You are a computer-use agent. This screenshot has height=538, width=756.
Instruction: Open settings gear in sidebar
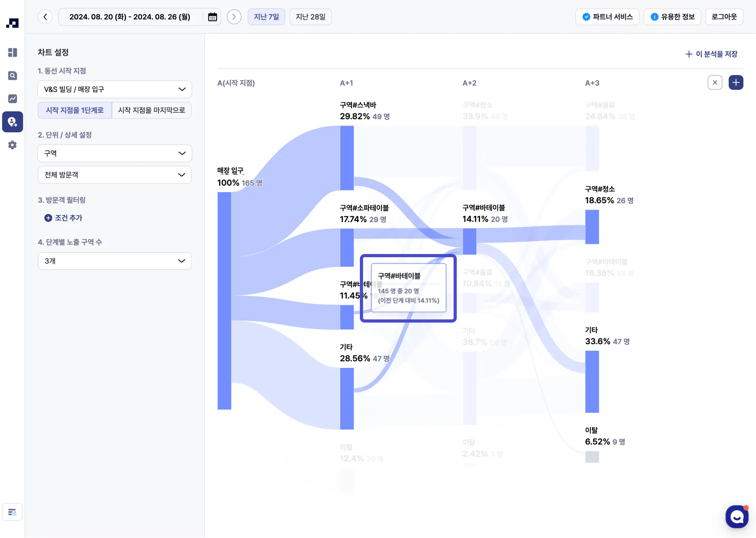13,145
